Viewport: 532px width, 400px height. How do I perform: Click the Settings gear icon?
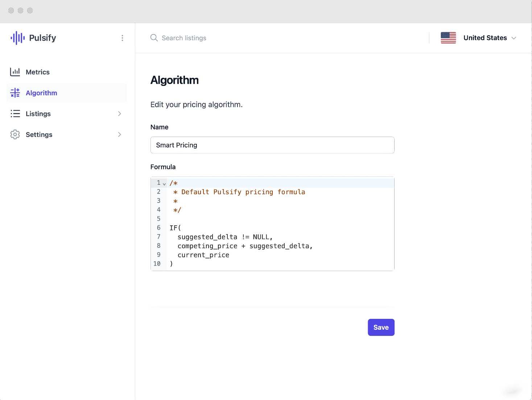coord(15,134)
